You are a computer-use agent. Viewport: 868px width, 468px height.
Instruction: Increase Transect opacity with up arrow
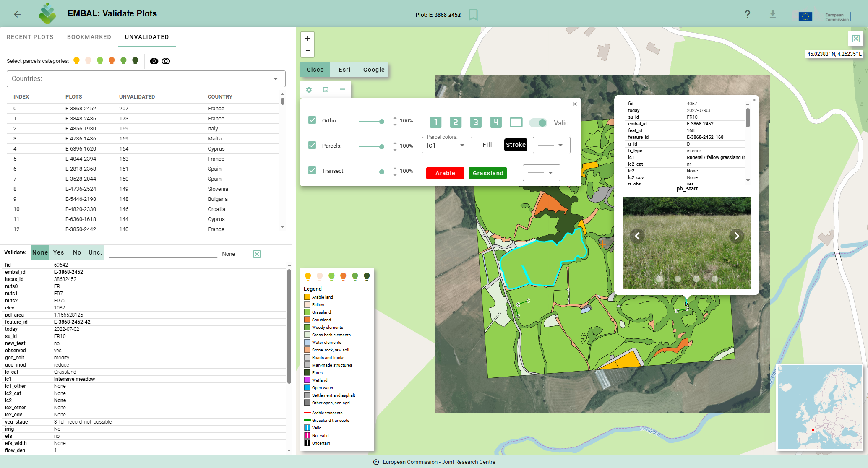395,168
